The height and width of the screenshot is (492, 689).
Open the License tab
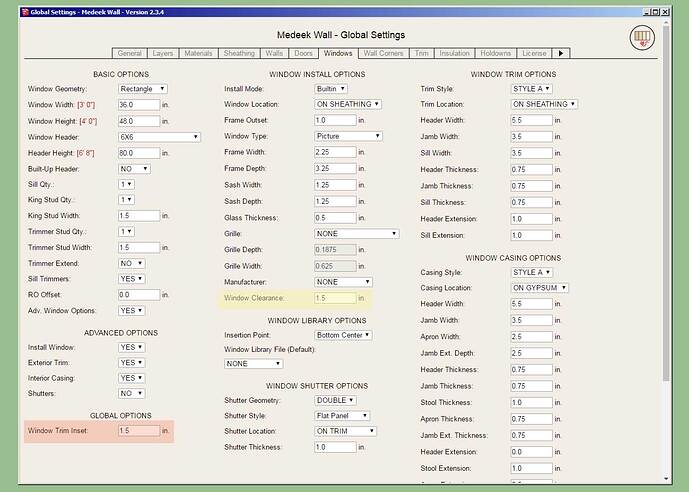[x=534, y=53]
